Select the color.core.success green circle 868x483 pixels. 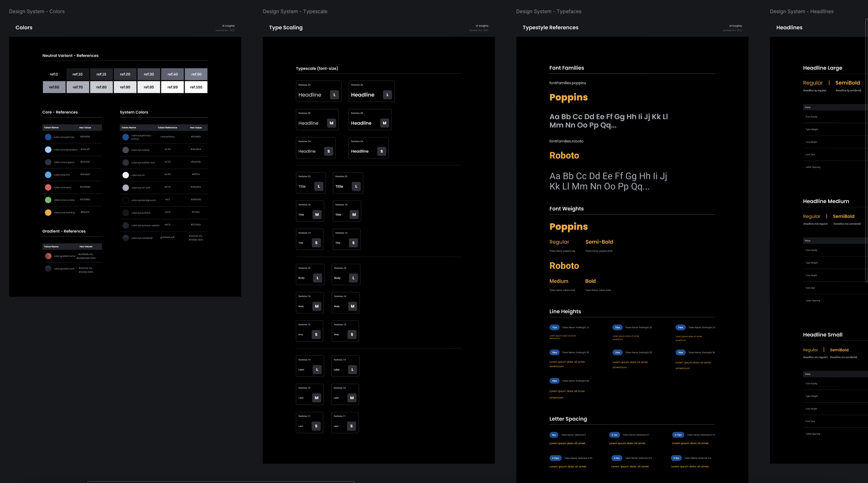point(48,200)
